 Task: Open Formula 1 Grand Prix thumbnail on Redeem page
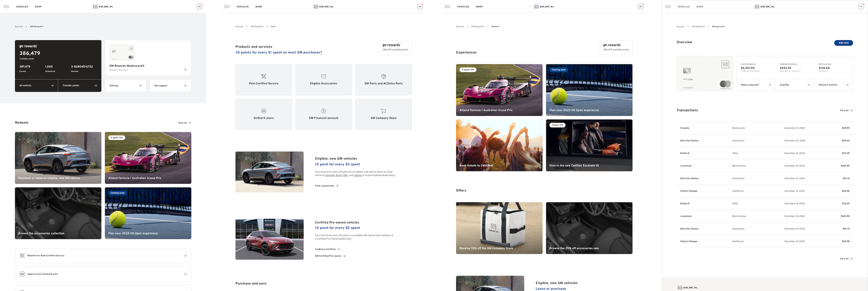pyautogui.click(x=499, y=90)
